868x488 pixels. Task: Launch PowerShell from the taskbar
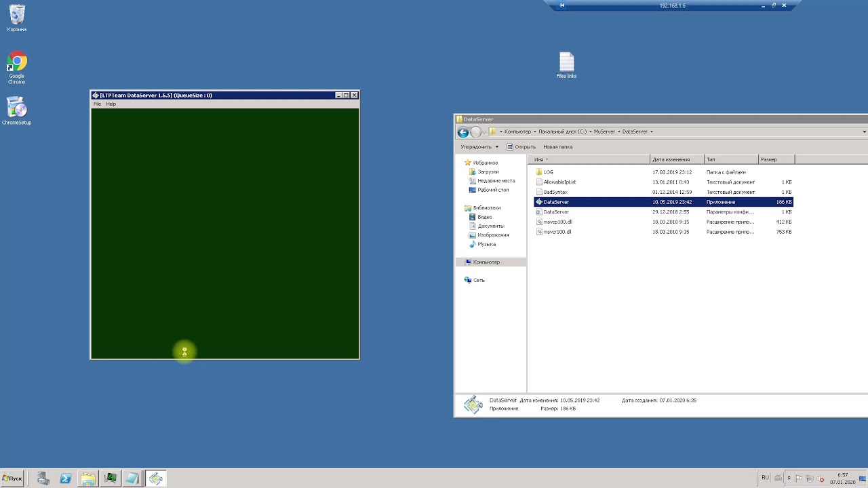tap(66, 479)
